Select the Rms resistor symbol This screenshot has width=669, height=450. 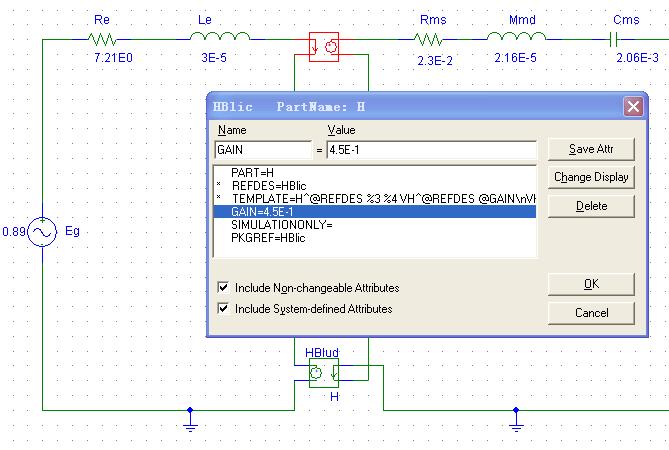[429, 39]
